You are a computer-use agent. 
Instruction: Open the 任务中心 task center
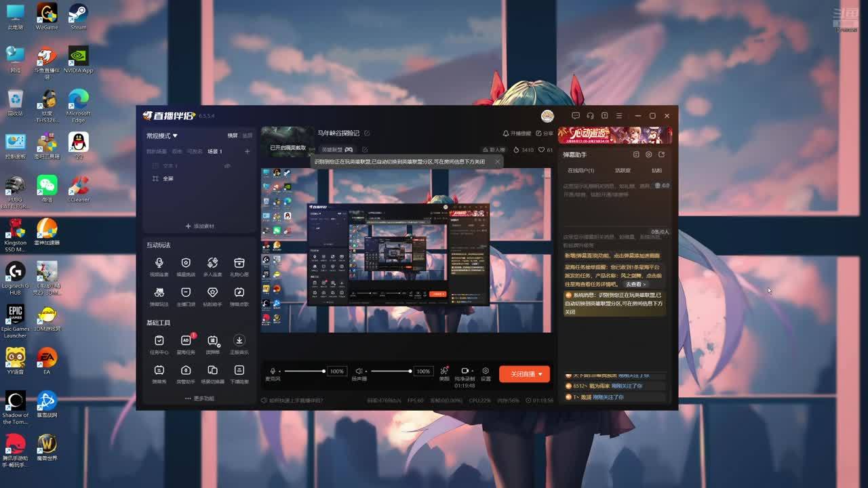tap(159, 344)
